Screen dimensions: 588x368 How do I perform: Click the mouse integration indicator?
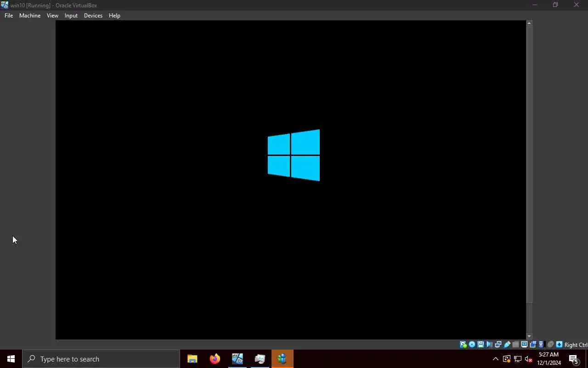550,345
